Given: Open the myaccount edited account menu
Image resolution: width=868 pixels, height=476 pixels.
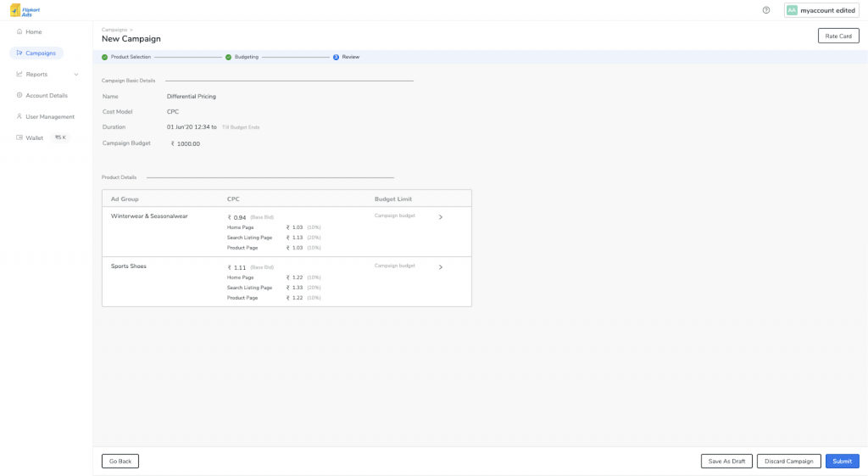Looking at the screenshot, I should pos(821,10).
